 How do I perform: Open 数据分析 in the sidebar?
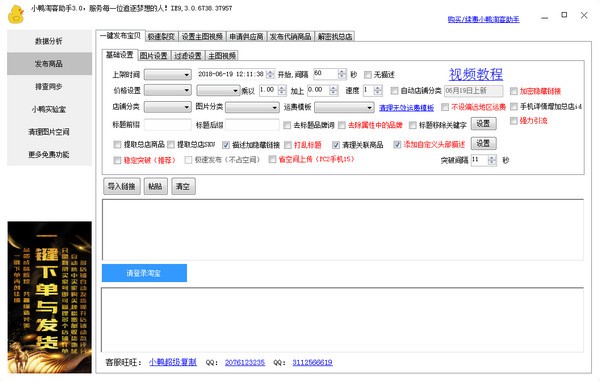[x=49, y=41]
